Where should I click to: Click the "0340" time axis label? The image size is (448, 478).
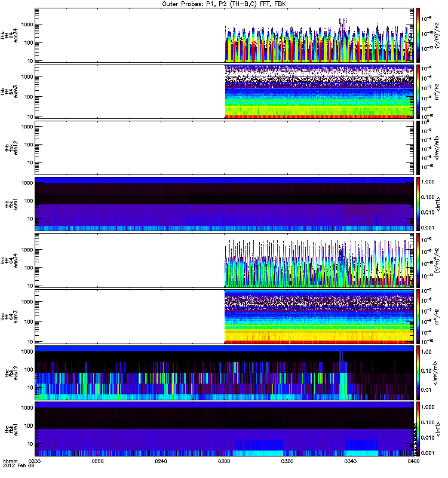(350, 461)
